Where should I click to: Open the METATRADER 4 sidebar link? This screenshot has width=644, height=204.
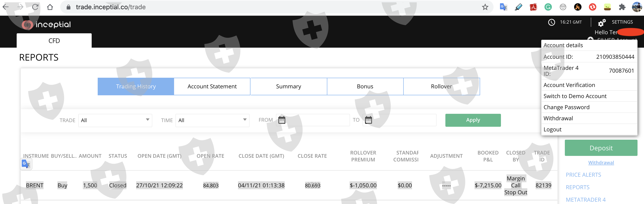click(x=585, y=200)
